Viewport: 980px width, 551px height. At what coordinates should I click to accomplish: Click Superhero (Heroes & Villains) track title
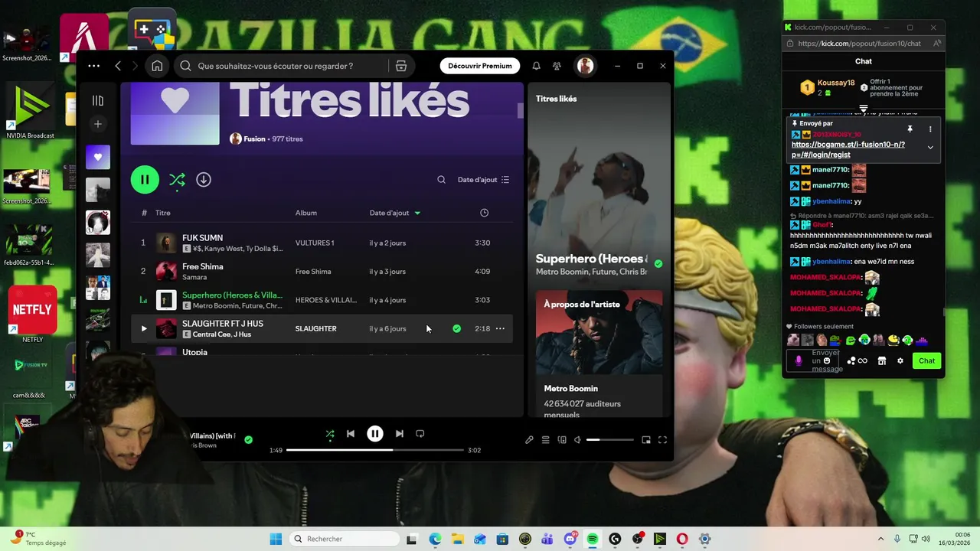click(232, 295)
